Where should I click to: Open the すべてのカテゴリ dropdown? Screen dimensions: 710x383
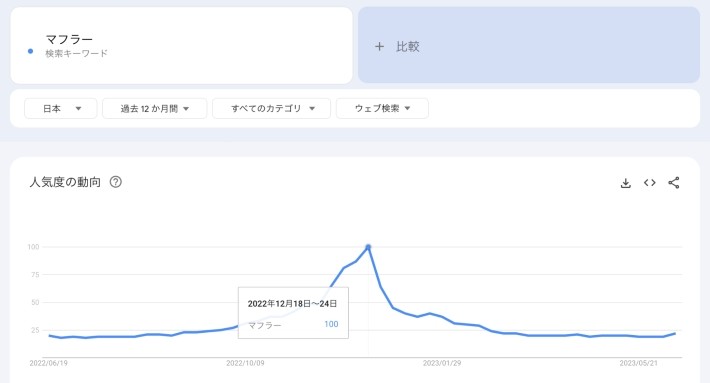(272, 109)
